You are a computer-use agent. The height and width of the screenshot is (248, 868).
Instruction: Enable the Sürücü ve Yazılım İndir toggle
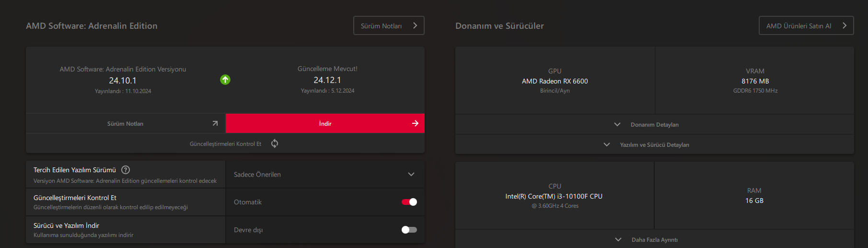(409, 230)
